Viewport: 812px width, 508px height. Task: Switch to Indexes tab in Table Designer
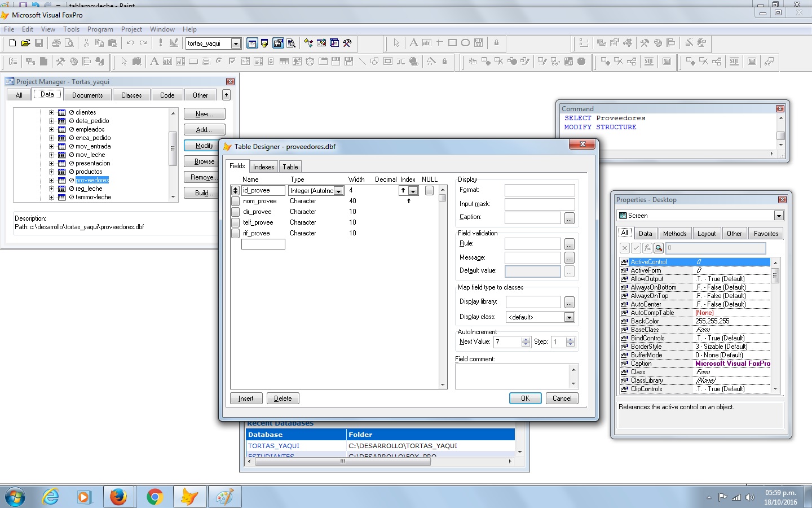pos(263,167)
